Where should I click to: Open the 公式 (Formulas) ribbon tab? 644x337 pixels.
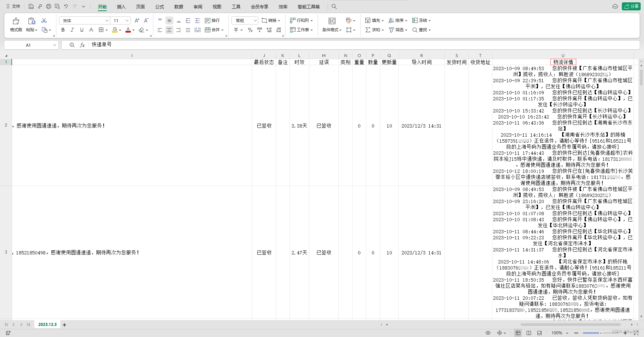(x=160, y=7)
